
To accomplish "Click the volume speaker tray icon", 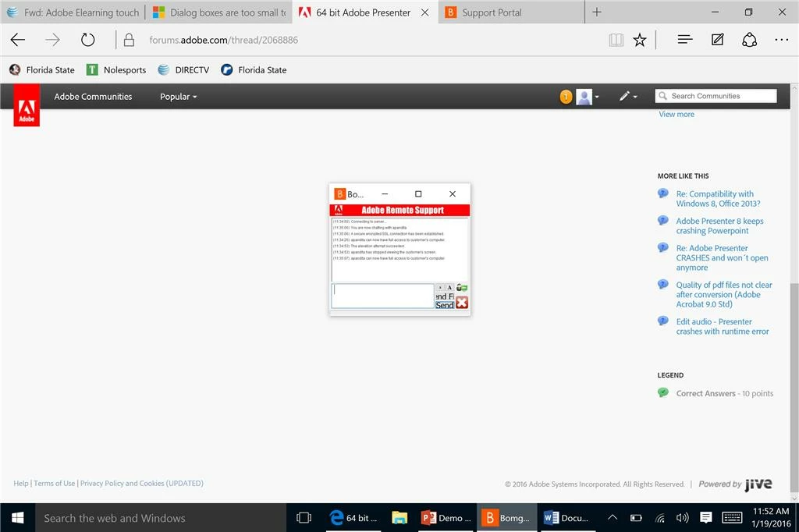I will (x=682, y=518).
